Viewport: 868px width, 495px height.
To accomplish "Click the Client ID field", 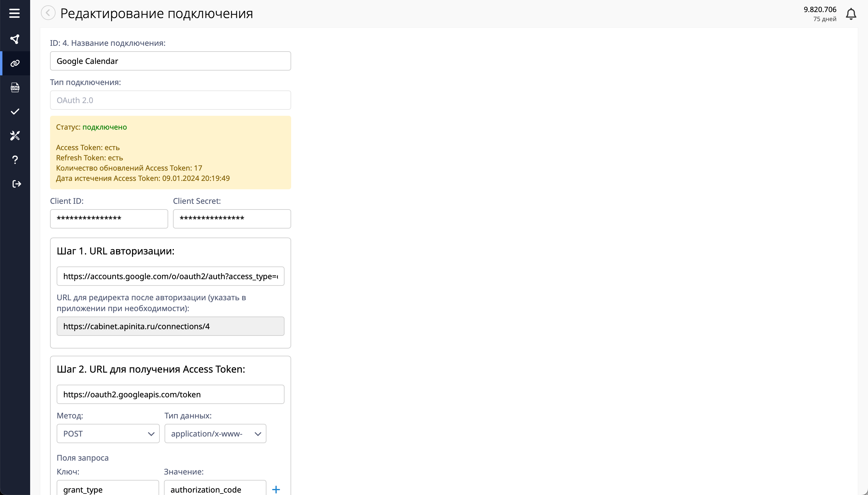I will click(x=109, y=219).
